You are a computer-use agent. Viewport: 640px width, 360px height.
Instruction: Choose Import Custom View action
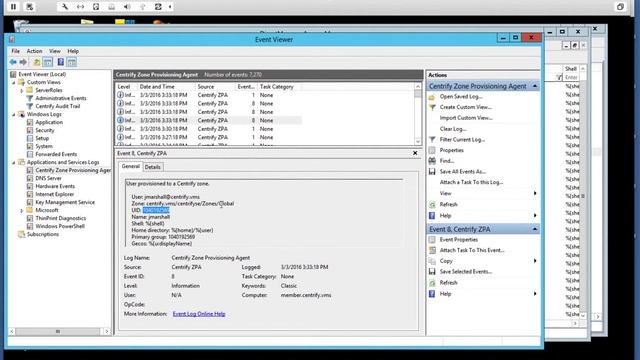point(466,118)
